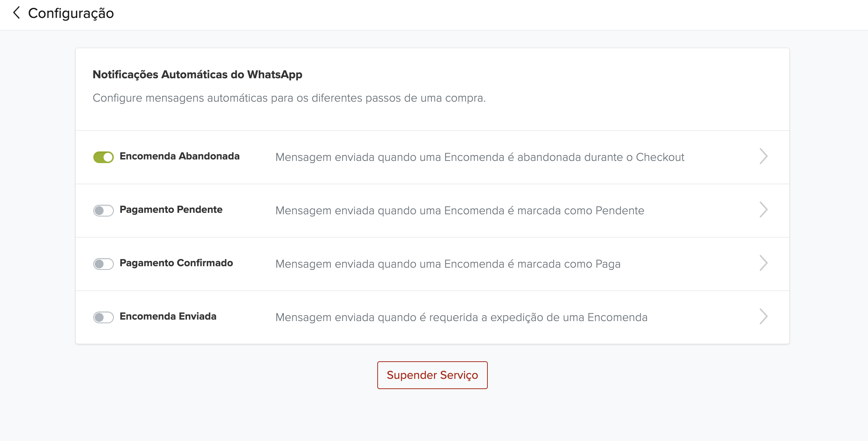Screen dimensions: 868x441
Task: Select the Pagamento Pendente label
Action: pos(171,210)
